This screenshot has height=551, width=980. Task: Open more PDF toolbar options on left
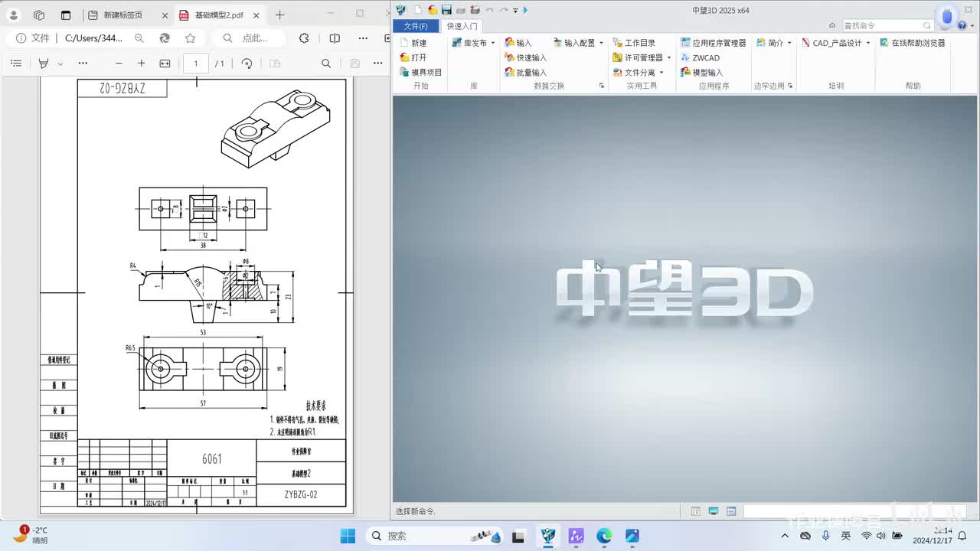pyautogui.click(x=83, y=64)
